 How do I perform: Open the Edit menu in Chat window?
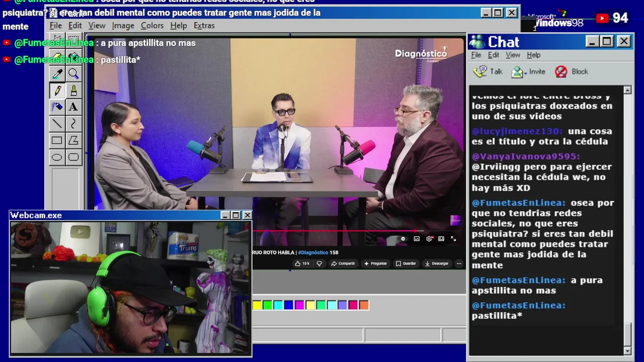494,55
